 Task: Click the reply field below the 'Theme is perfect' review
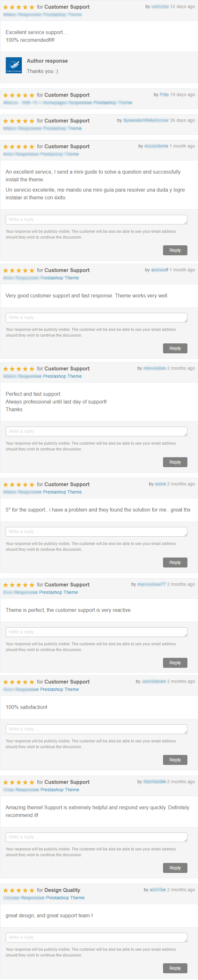96,632
